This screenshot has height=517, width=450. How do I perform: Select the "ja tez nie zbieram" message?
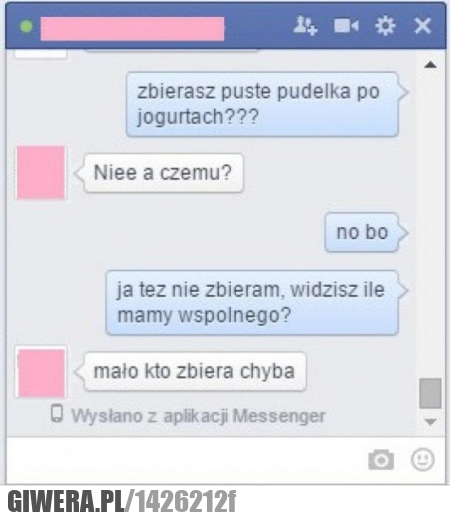[252, 303]
